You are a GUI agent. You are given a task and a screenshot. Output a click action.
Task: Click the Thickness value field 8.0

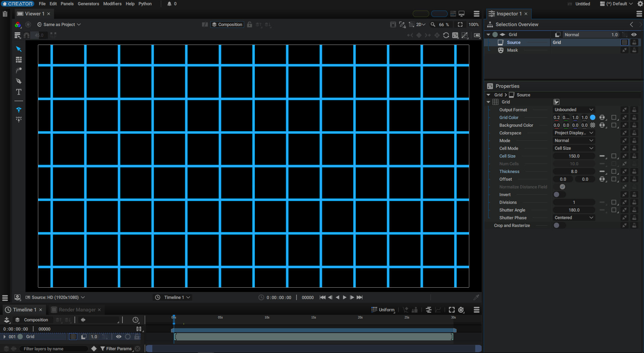tap(574, 171)
